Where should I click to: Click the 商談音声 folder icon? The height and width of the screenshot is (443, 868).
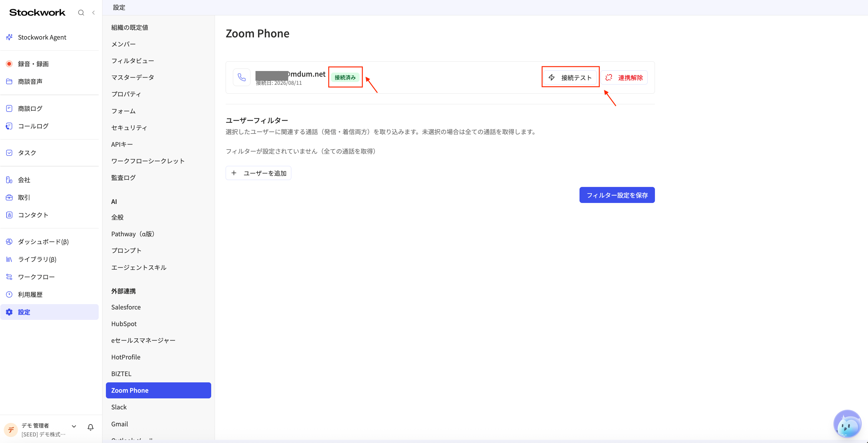tap(9, 81)
